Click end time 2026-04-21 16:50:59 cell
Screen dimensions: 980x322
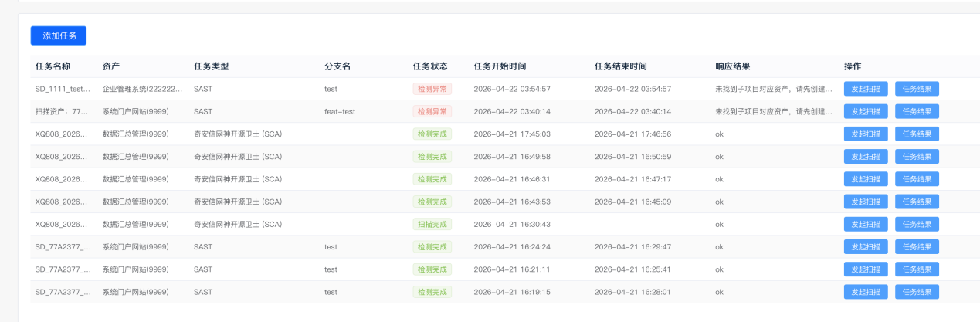coord(633,157)
